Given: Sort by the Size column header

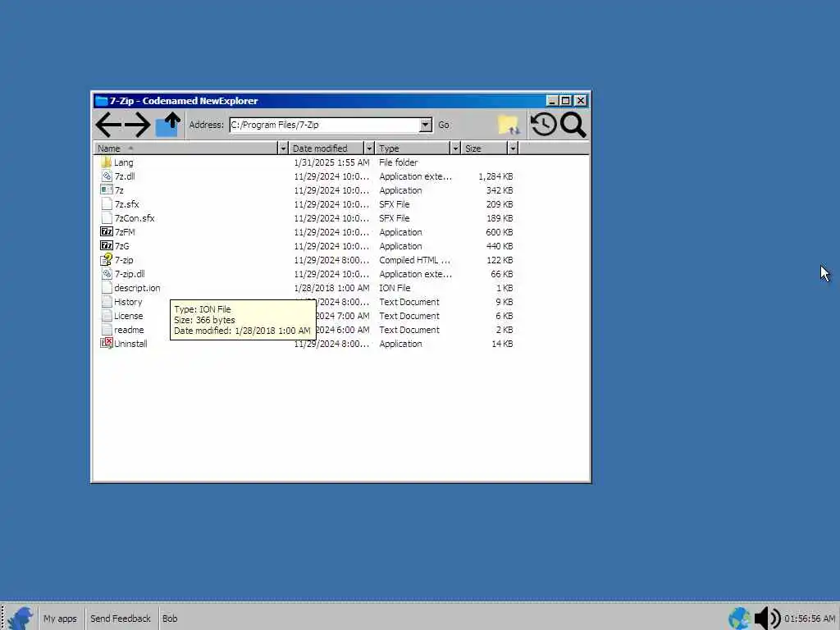Looking at the screenshot, I should (x=484, y=148).
